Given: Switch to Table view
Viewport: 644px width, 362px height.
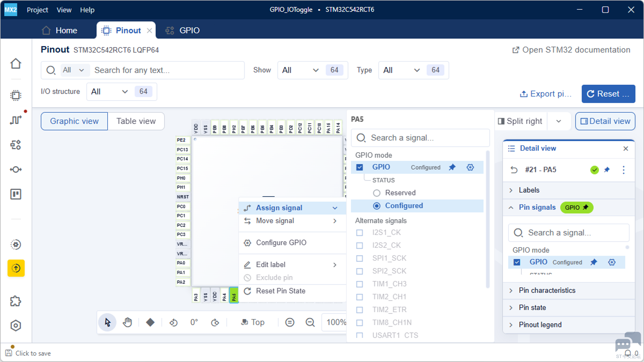Looking at the screenshot, I should [x=136, y=121].
